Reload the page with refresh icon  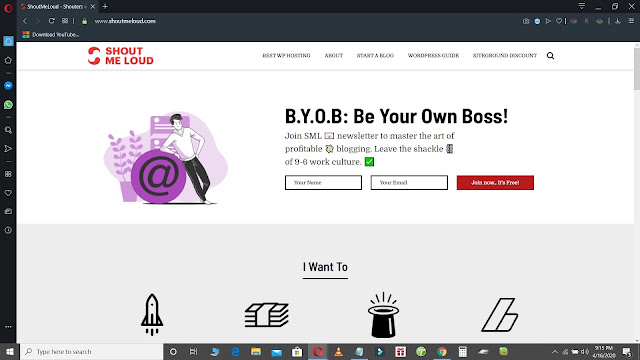click(51, 21)
